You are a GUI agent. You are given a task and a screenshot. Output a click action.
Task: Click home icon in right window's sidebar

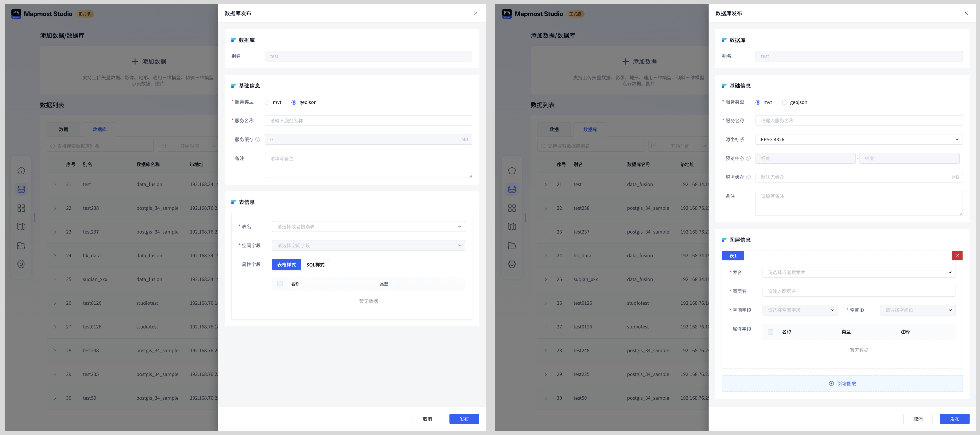[x=512, y=170]
